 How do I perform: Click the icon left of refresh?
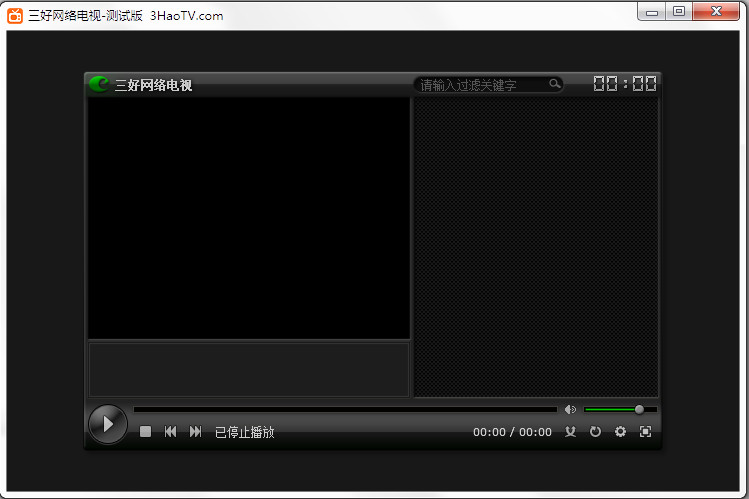pos(571,432)
